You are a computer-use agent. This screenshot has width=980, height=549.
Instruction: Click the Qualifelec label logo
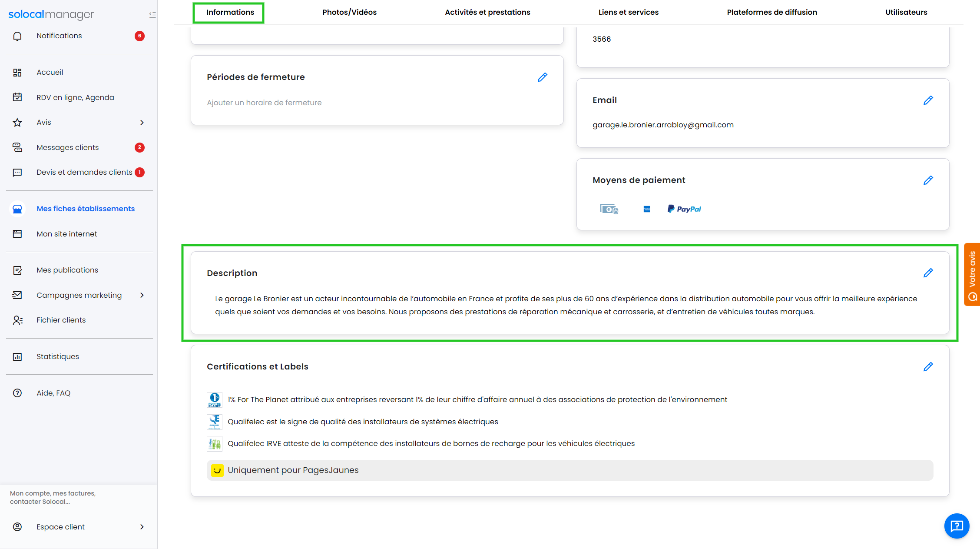pos(215,422)
